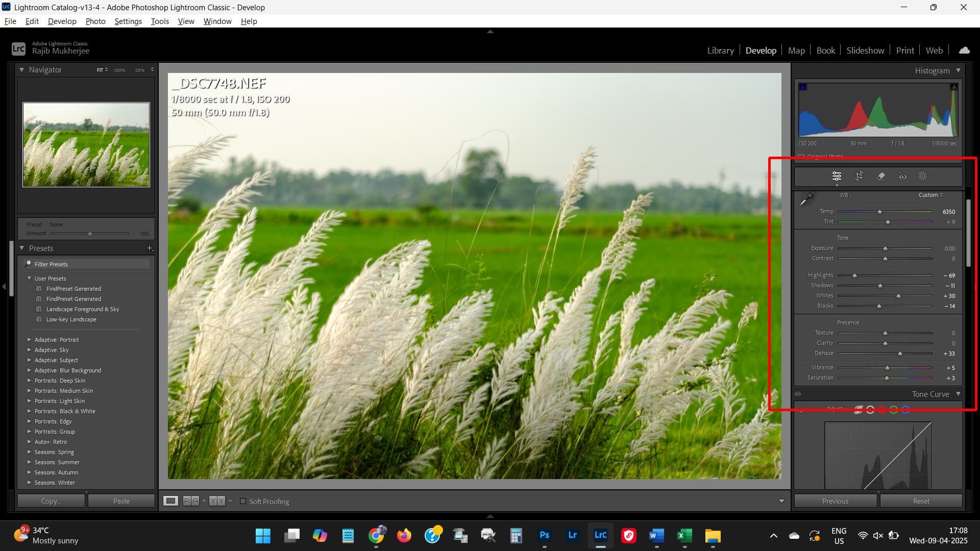Viewport: 980px width, 551px height.
Task: Open Excel from the taskbar
Action: (x=684, y=535)
